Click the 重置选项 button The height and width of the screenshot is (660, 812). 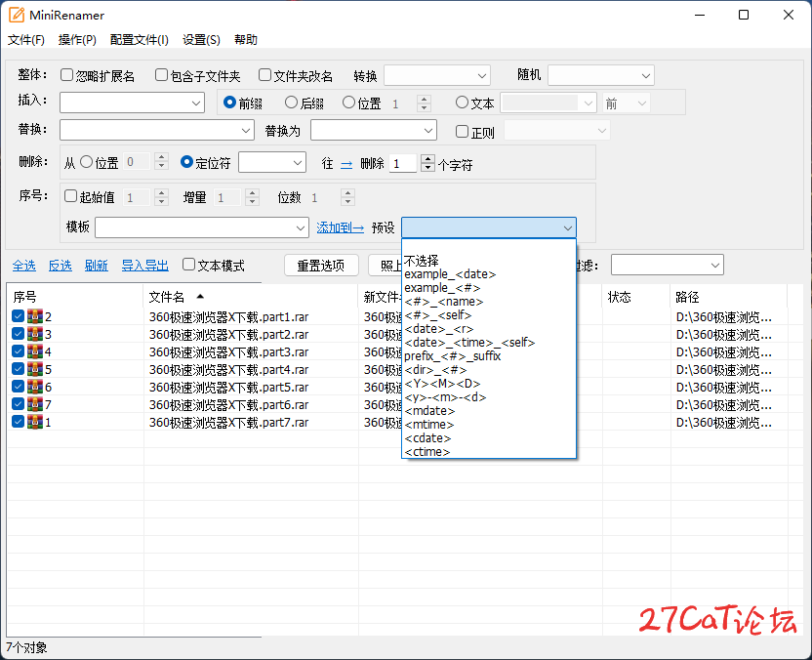[321, 266]
